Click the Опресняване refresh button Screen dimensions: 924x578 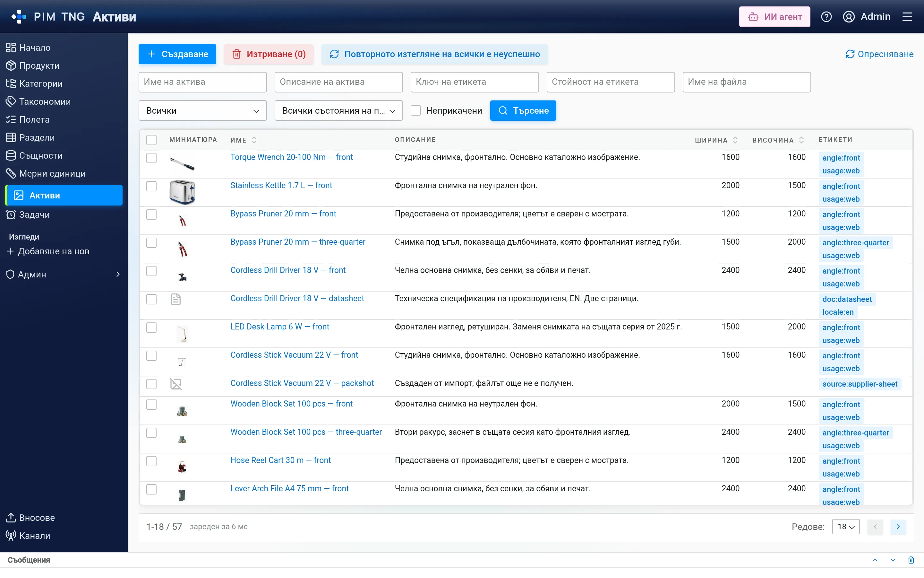click(879, 54)
